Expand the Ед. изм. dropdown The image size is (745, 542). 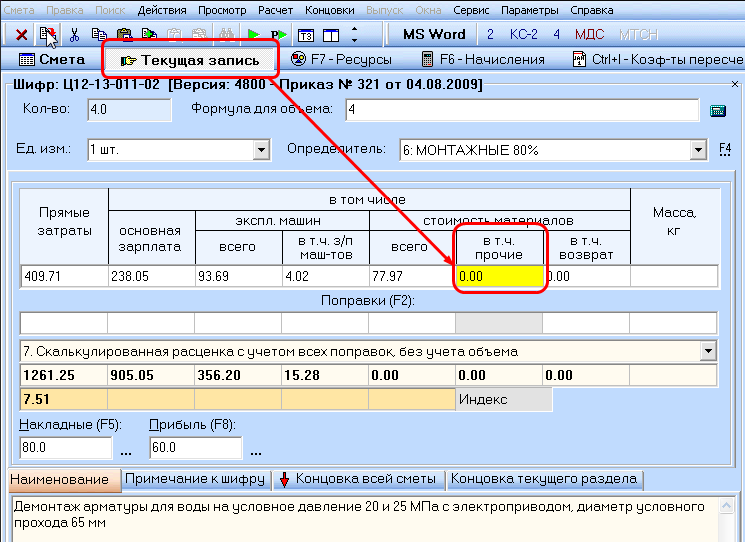tap(262, 150)
